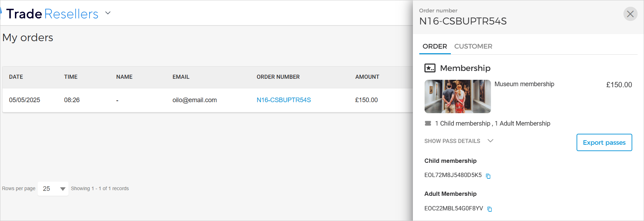Click the Trade Resellers logo
Viewport: 644px width, 221px height.
(52, 14)
